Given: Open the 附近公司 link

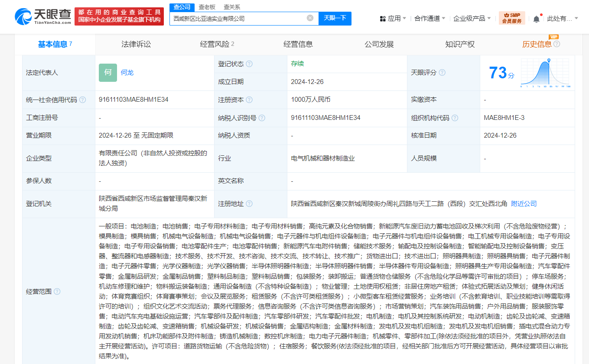Looking at the screenshot, I should pyautogui.click(x=524, y=203).
